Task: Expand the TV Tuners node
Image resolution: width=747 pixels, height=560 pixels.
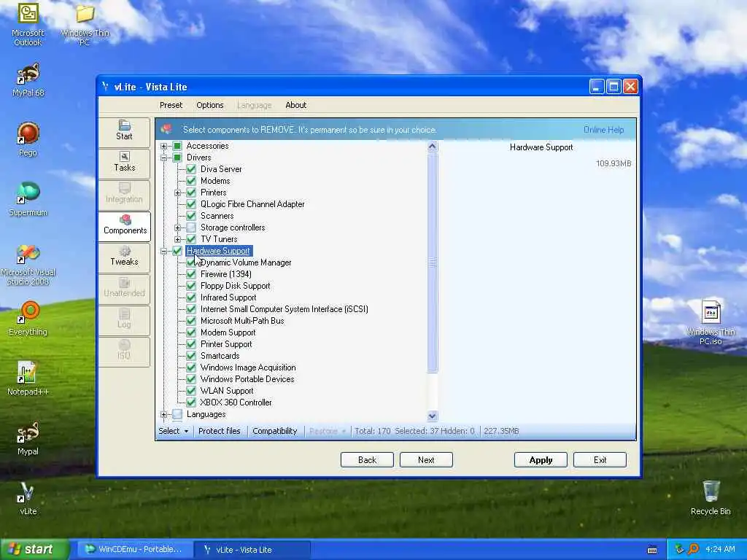Action: pos(177,239)
